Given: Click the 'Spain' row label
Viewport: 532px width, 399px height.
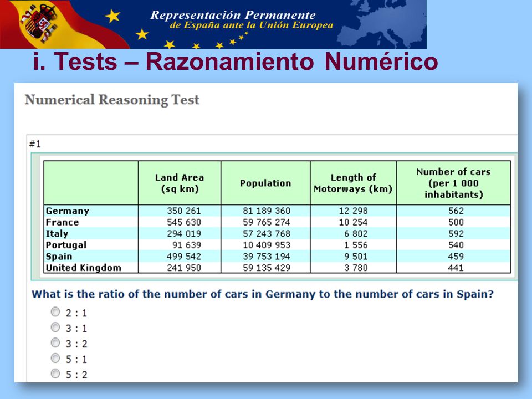Looking at the screenshot, I should pos(59,257).
